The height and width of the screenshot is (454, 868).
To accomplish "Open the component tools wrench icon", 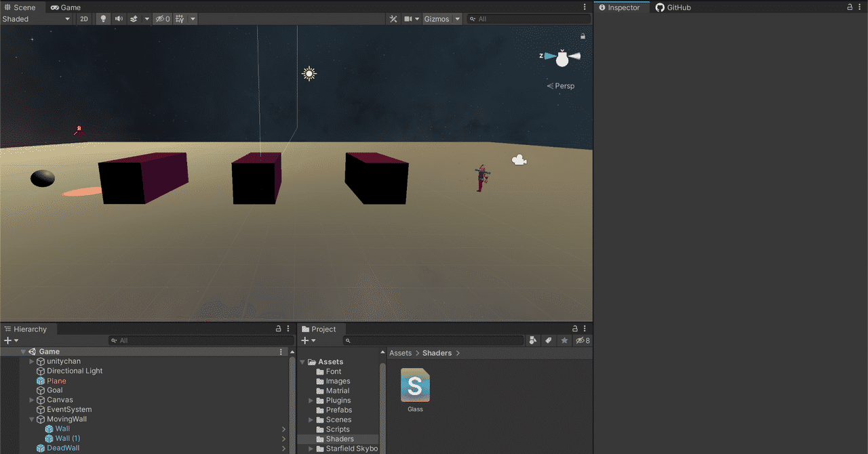I will pyautogui.click(x=393, y=19).
